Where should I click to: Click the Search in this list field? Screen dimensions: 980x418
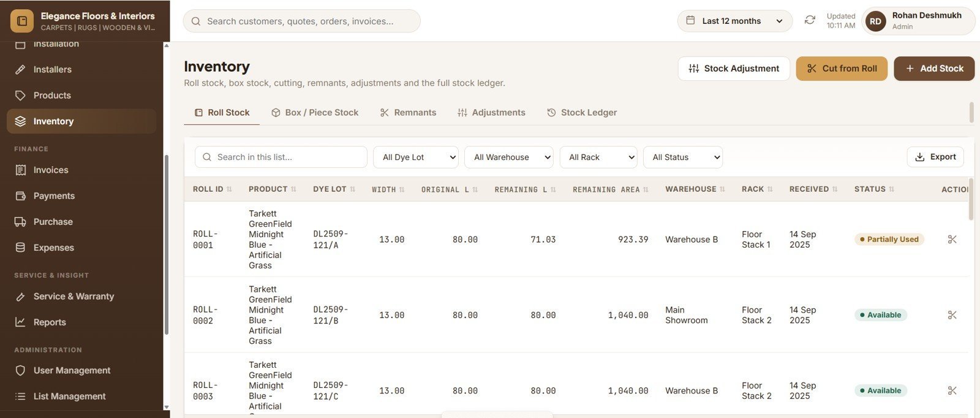click(x=281, y=158)
